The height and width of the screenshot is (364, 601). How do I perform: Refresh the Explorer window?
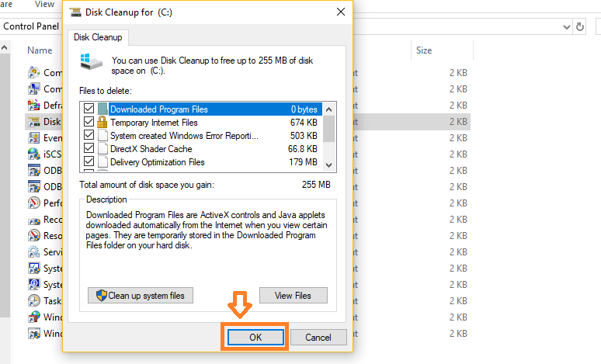580,27
